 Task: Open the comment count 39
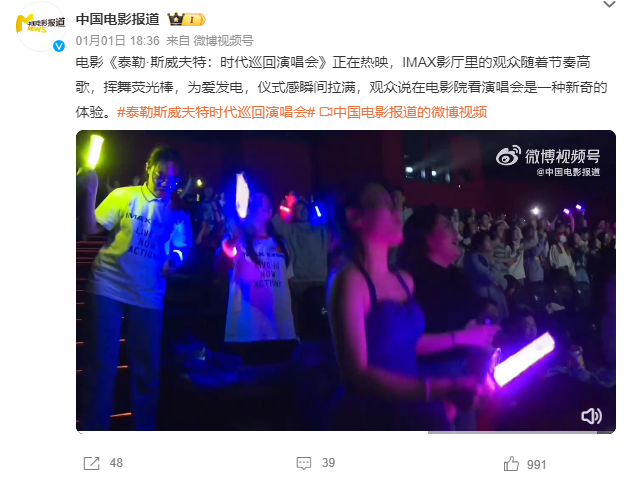click(x=328, y=463)
